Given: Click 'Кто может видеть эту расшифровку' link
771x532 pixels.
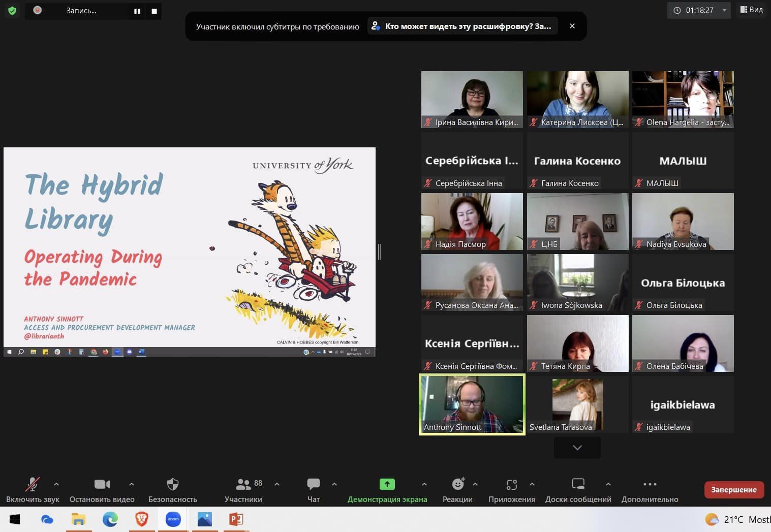Looking at the screenshot, I should [462, 26].
